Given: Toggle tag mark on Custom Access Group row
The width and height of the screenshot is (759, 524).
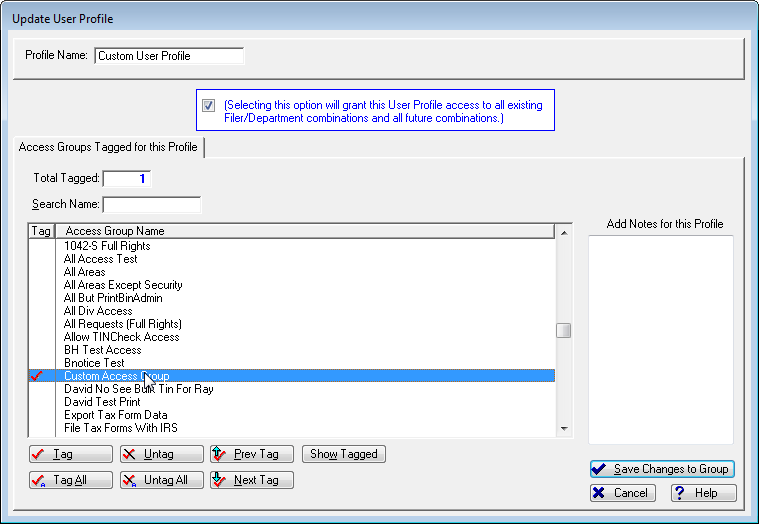Looking at the screenshot, I should click(x=38, y=376).
